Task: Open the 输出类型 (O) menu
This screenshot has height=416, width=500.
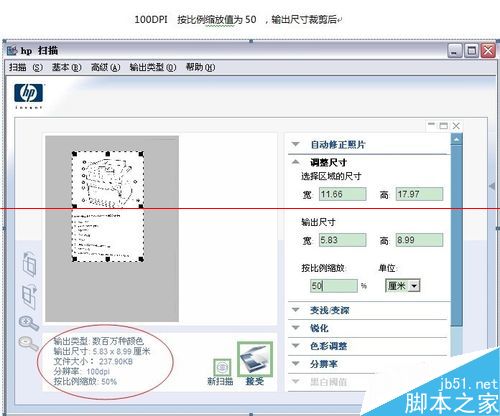Action: (153, 67)
